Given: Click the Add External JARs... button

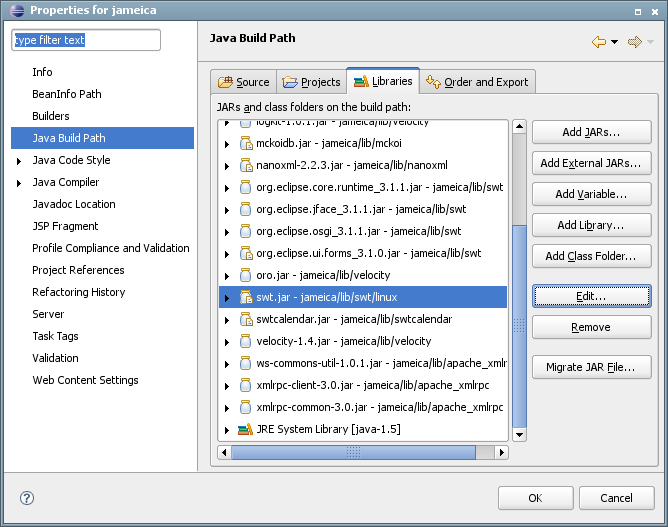Looking at the screenshot, I should [591, 163].
